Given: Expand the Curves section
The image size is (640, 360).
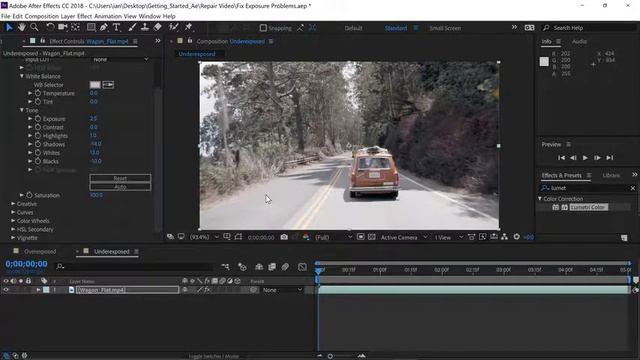Looking at the screenshot, I should coord(13,212).
